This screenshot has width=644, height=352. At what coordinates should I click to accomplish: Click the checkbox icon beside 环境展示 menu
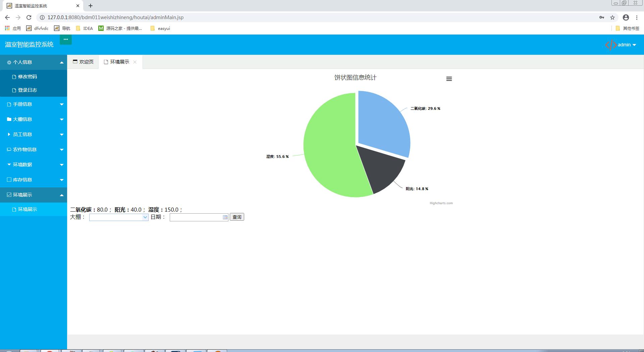pyautogui.click(x=9, y=195)
